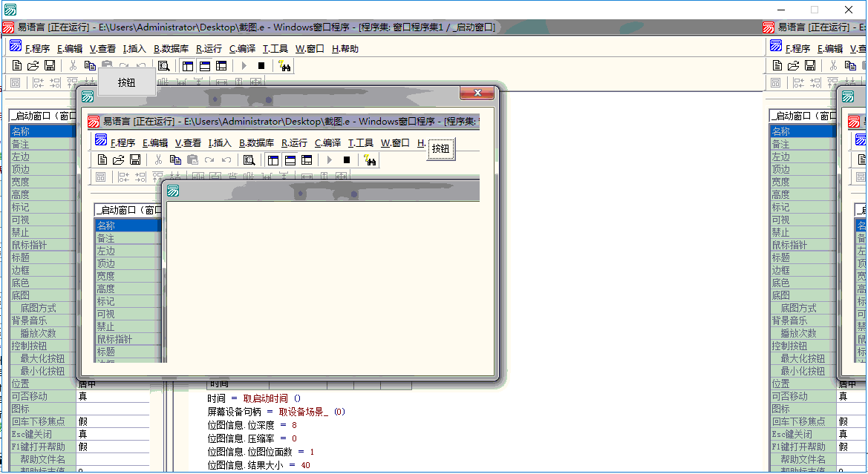The width and height of the screenshot is (868, 474).
Task: Open the F.程序 menu in the right IDE copy
Action: pyautogui.click(x=797, y=49)
